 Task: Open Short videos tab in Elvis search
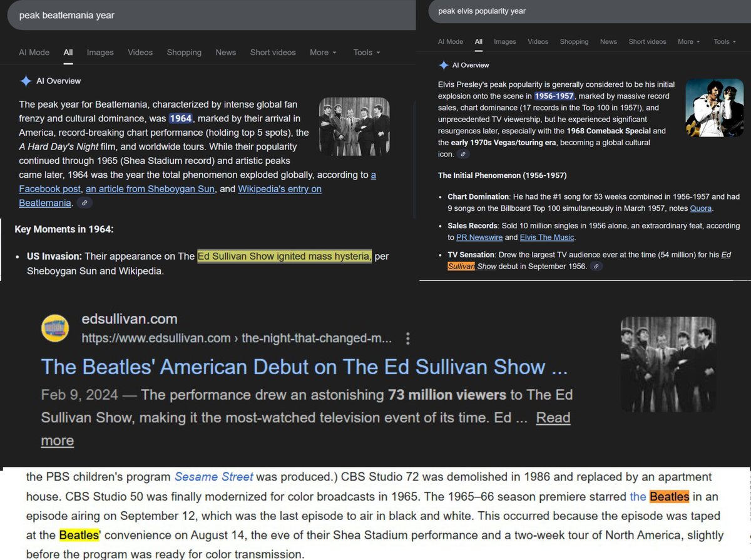[x=647, y=42]
